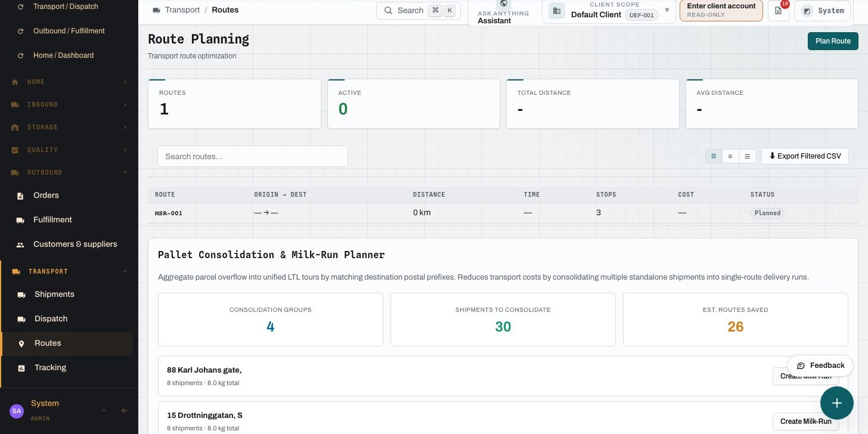
Task: Click the globe icon above Ask Anything
Action: click(x=503, y=4)
